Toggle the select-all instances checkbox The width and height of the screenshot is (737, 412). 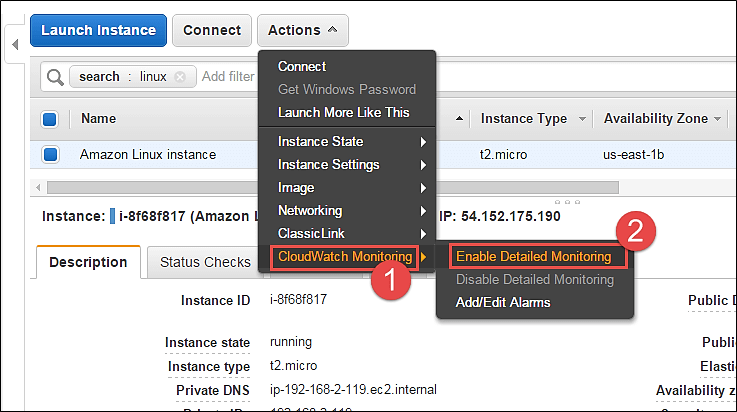[x=50, y=119]
